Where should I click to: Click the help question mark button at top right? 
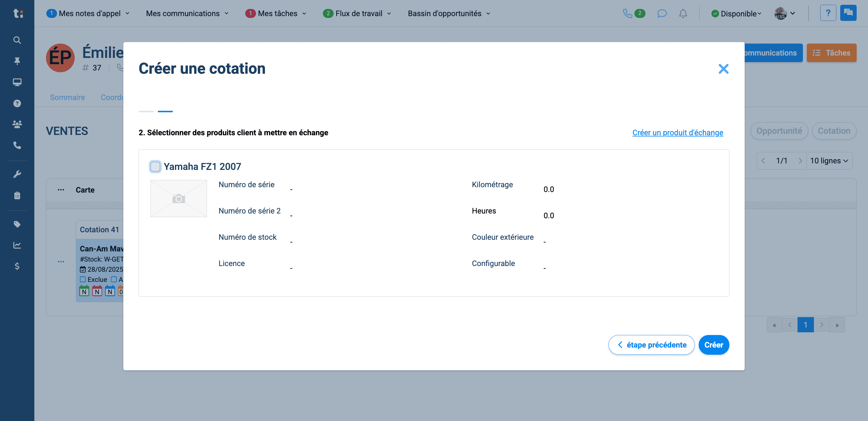point(828,13)
